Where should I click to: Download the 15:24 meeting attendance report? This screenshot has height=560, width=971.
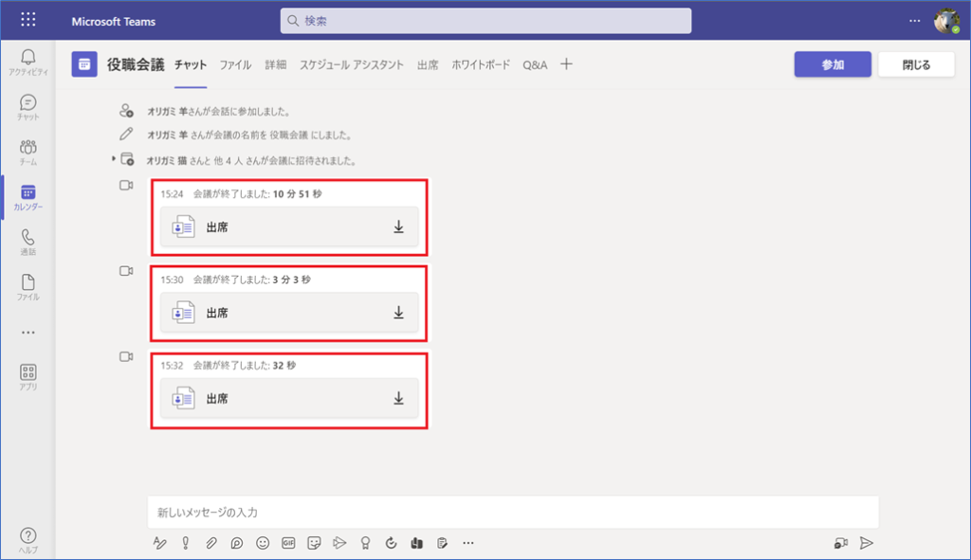[398, 227]
